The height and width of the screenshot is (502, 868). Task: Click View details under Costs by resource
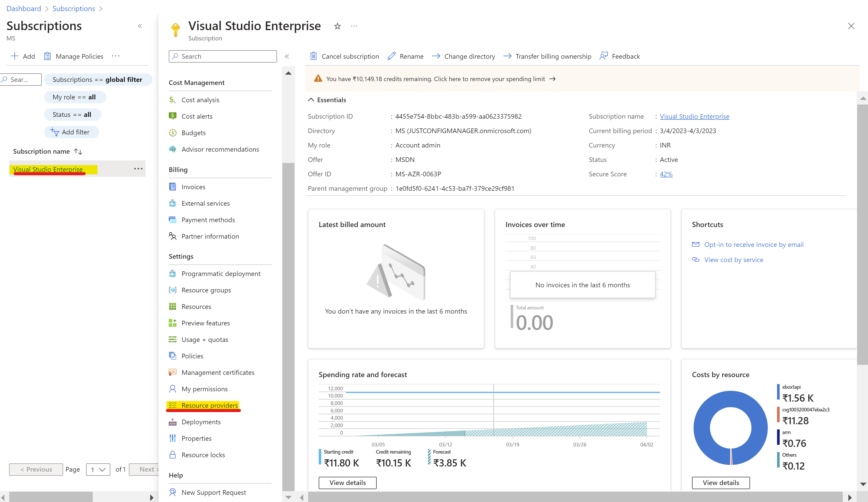pos(721,483)
